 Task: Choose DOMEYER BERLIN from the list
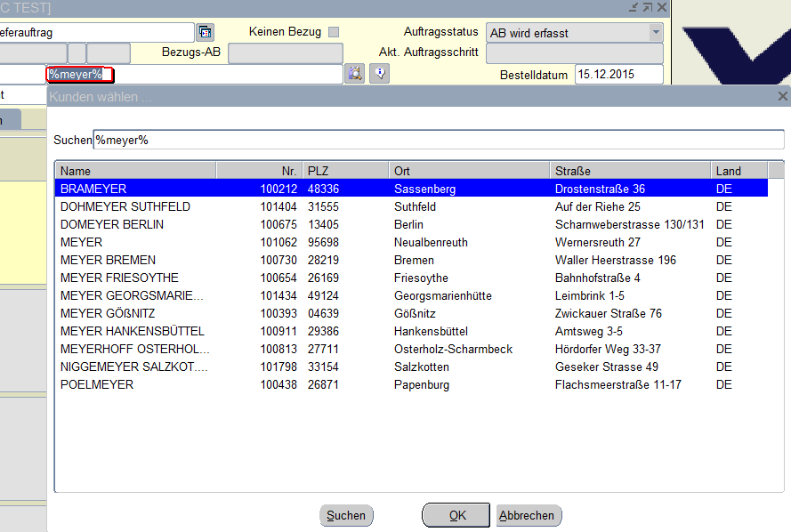[x=111, y=224]
